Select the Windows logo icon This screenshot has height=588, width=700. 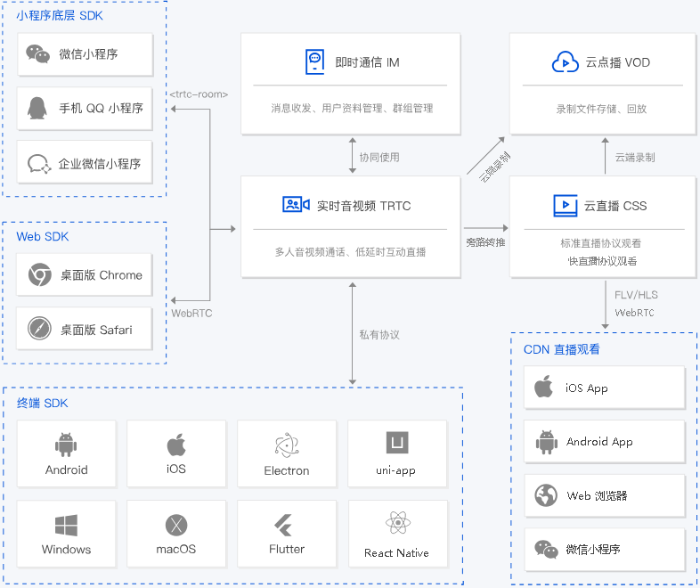(66, 525)
